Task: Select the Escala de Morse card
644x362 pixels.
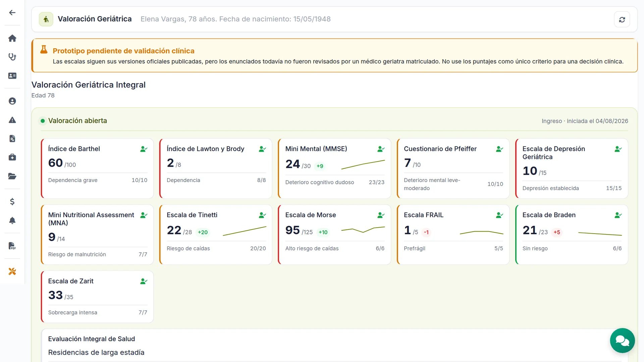Action: click(334, 235)
